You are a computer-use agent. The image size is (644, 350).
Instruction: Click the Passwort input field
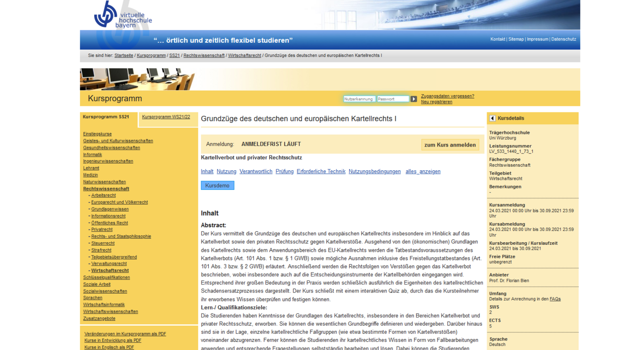[x=393, y=99]
